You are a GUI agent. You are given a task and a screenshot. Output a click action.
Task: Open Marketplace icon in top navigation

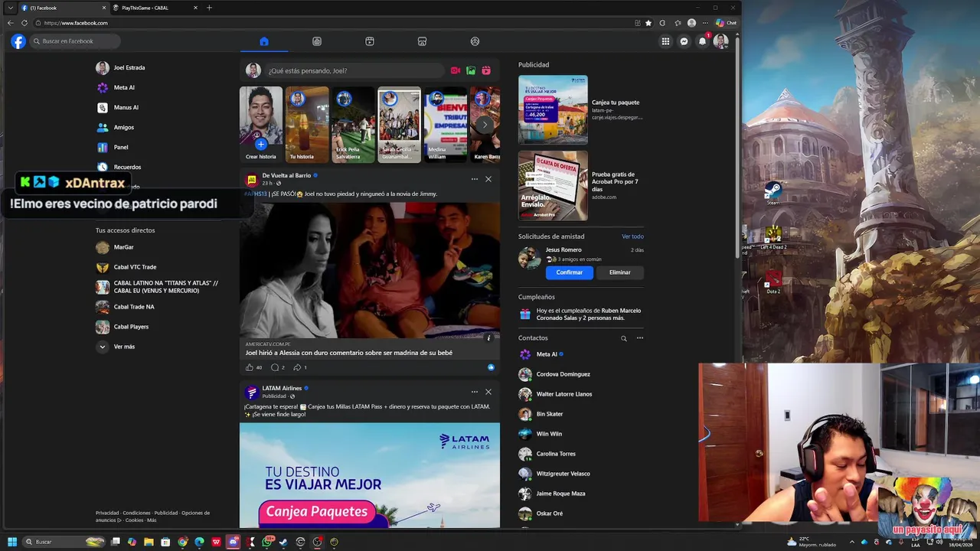pyautogui.click(x=422, y=41)
